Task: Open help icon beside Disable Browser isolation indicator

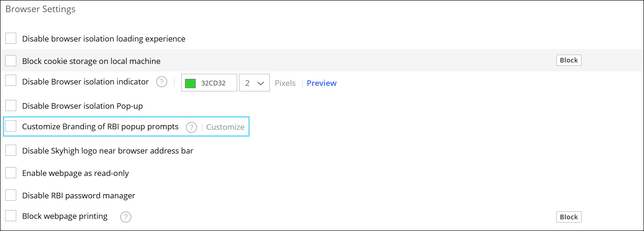Action: pos(161,82)
